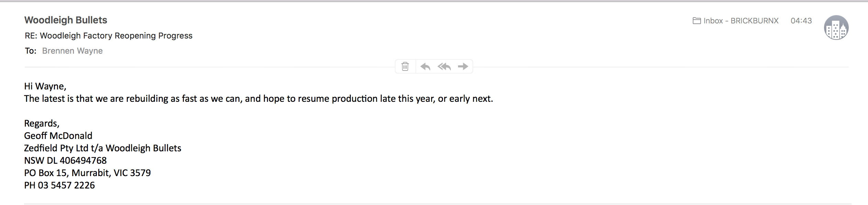Click the Regards, closing line

click(42, 123)
